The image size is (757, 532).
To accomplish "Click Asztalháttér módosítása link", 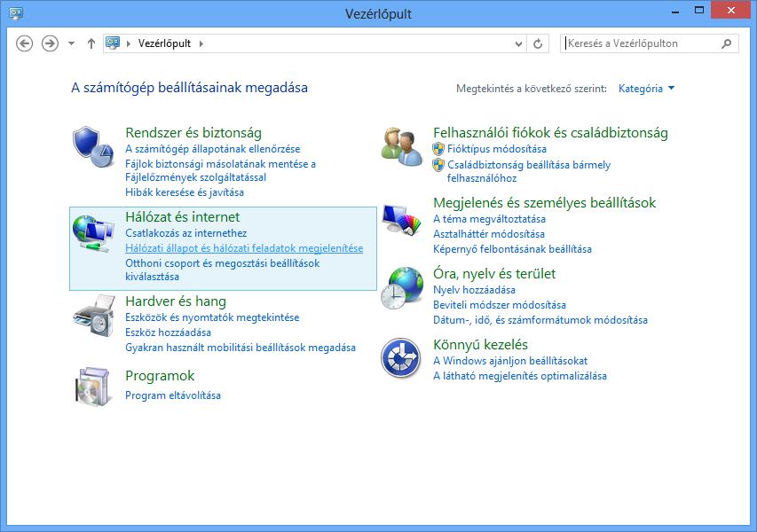I will pyautogui.click(x=489, y=234).
